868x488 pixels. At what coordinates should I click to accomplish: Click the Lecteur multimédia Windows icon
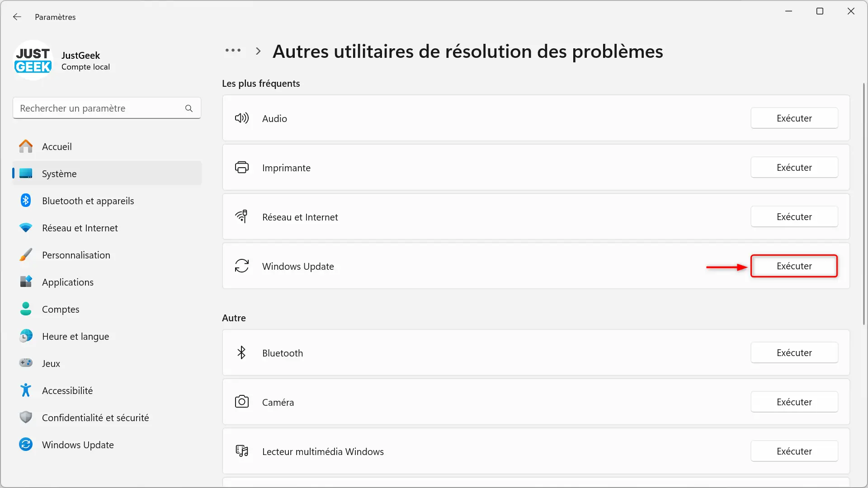[x=242, y=451]
